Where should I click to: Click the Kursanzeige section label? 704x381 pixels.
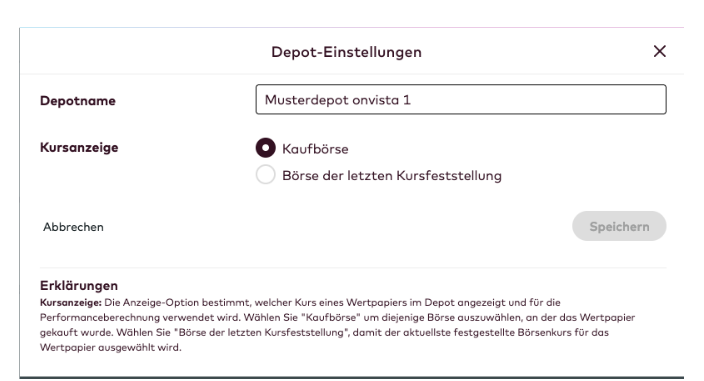[x=79, y=147]
